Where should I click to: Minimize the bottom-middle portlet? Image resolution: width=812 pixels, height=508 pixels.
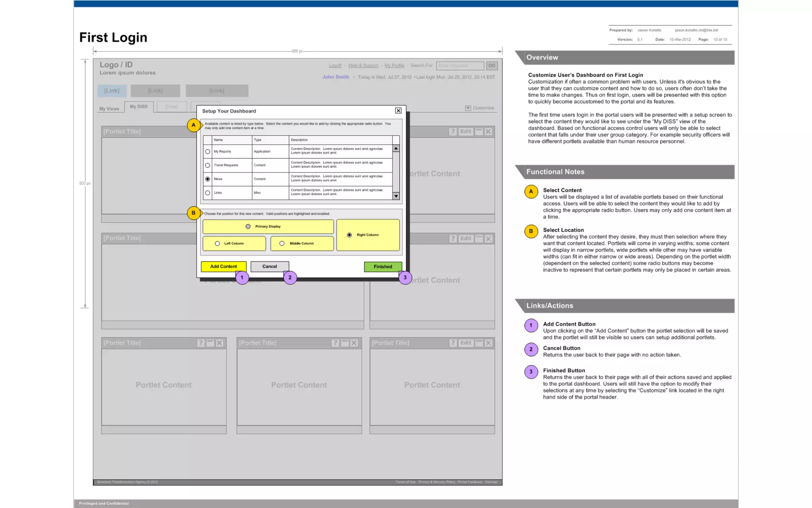point(345,343)
